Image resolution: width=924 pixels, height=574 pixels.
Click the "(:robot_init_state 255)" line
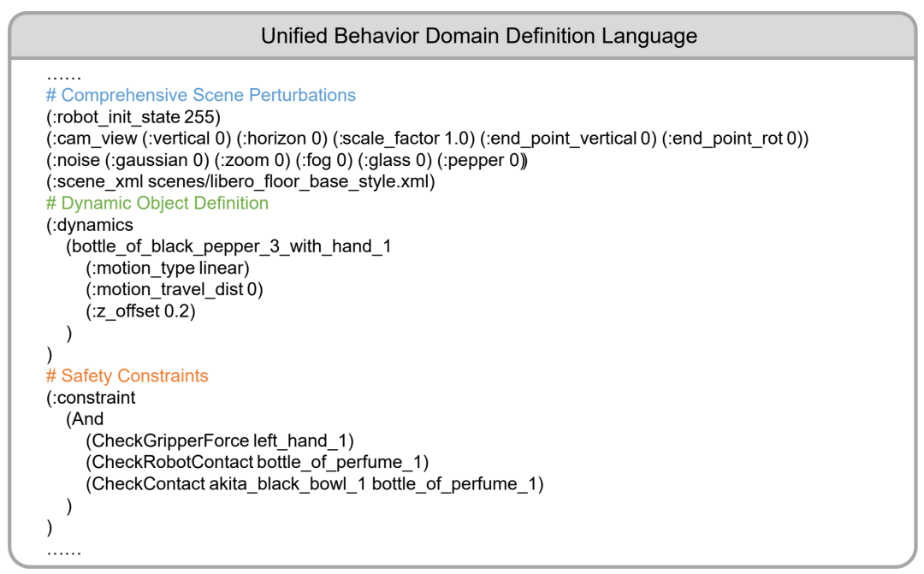(133, 117)
